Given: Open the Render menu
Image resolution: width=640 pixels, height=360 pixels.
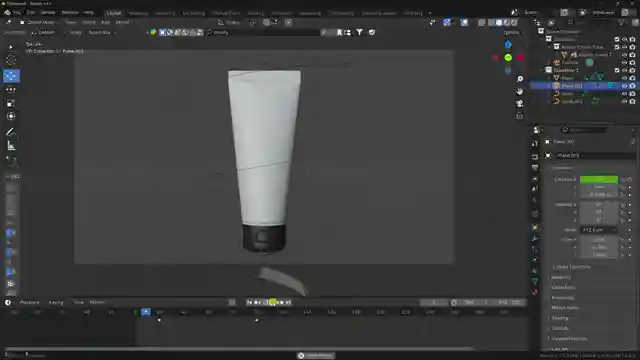Looking at the screenshot, I should tap(48, 13).
